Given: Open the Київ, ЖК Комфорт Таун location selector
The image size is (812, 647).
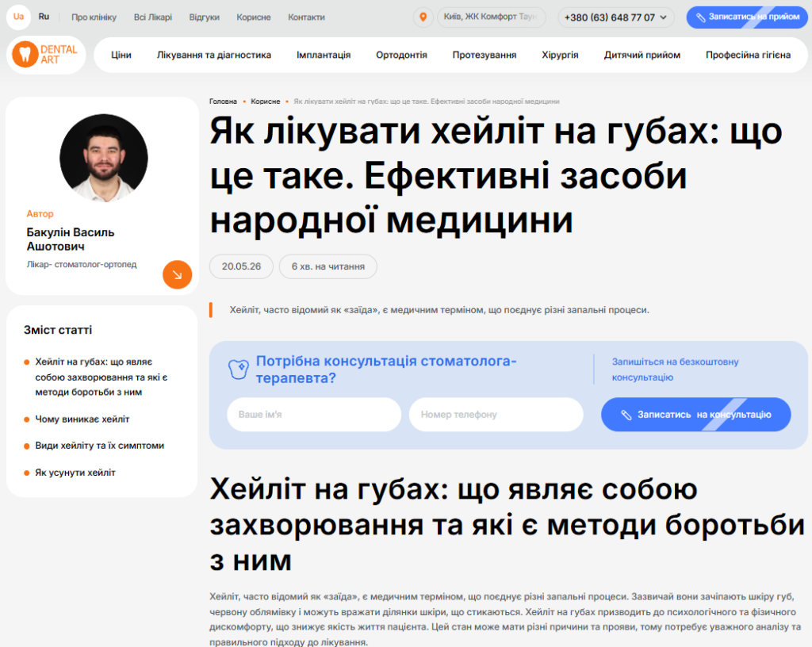Looking at the screenshot, I should (x=491, y=17).
